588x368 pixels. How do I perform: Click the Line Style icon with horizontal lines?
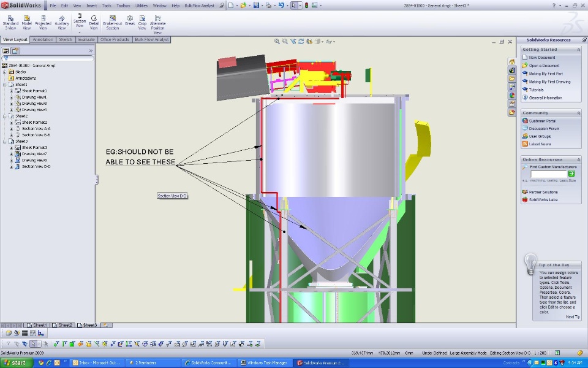(x=24, y=332)
